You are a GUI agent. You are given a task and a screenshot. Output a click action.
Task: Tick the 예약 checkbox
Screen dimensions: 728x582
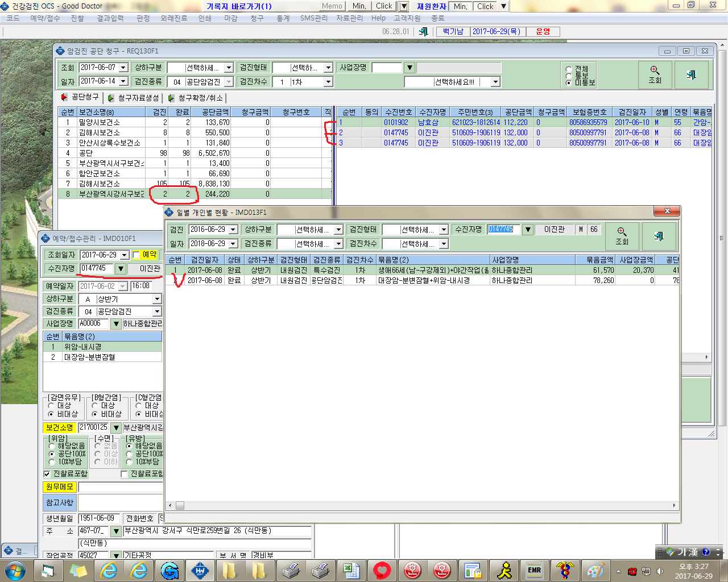[x=136, y=255]
